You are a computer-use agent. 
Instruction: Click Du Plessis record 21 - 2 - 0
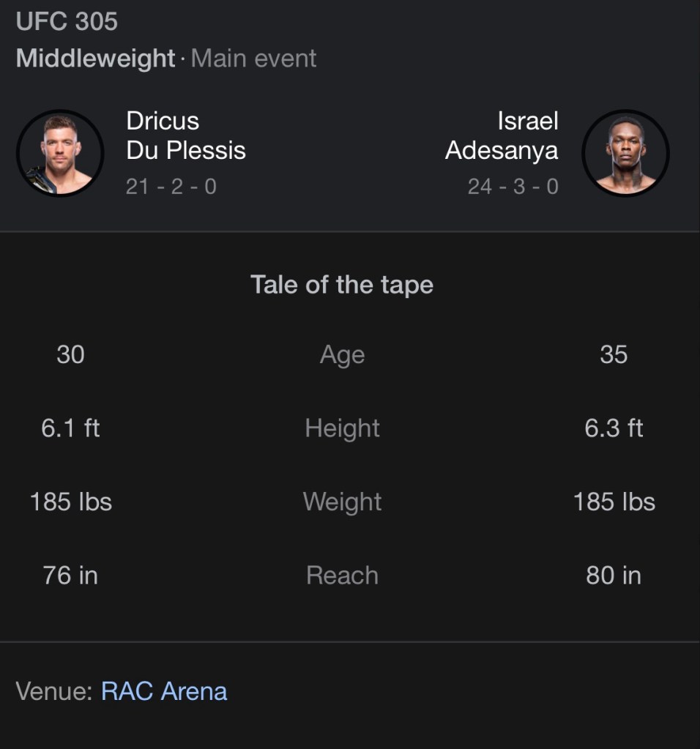pos(171,186)
